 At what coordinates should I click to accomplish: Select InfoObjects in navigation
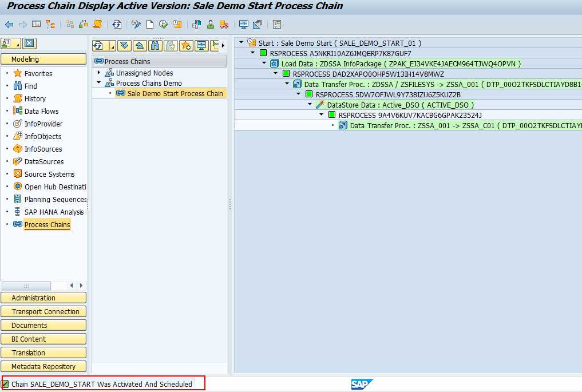(43, 137)
